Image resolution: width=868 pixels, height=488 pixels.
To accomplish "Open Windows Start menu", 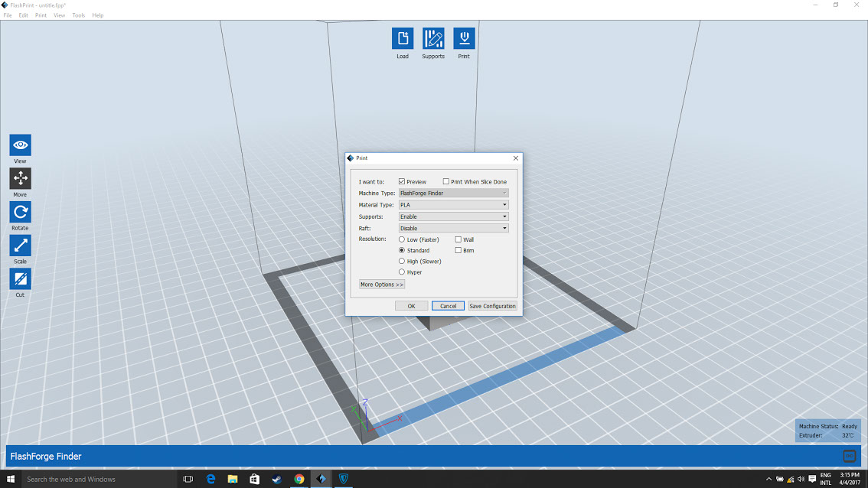I will pyautogui.click(x=11, y=479).
